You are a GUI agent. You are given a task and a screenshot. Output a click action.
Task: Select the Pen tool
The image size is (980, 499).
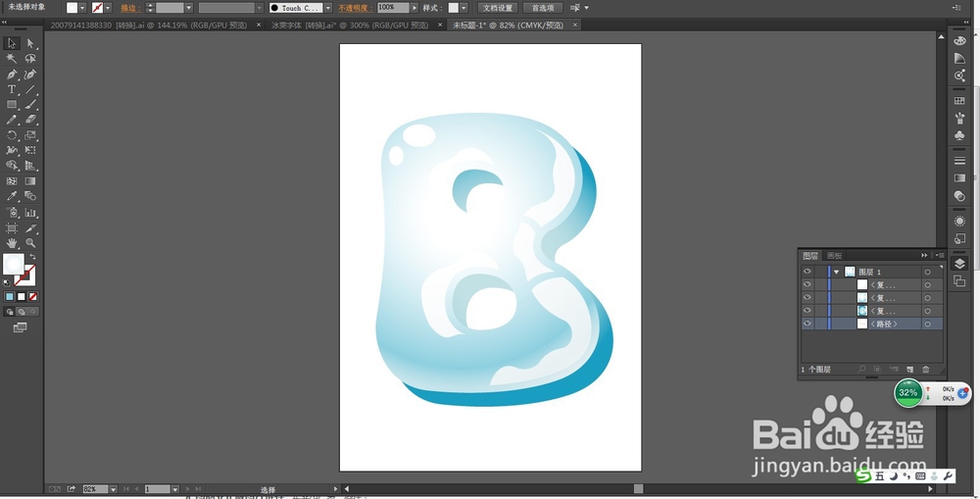click(12, 74)
